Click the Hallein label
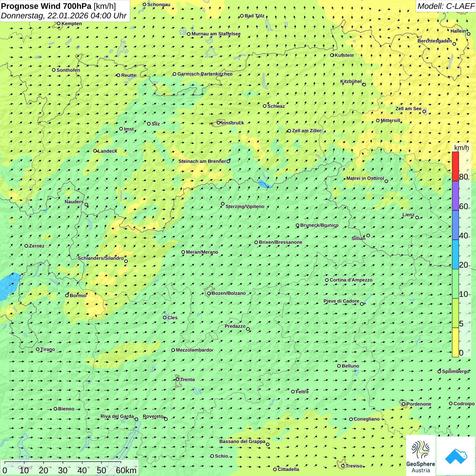This screenshot has width=476, height=476. point(458,31)
